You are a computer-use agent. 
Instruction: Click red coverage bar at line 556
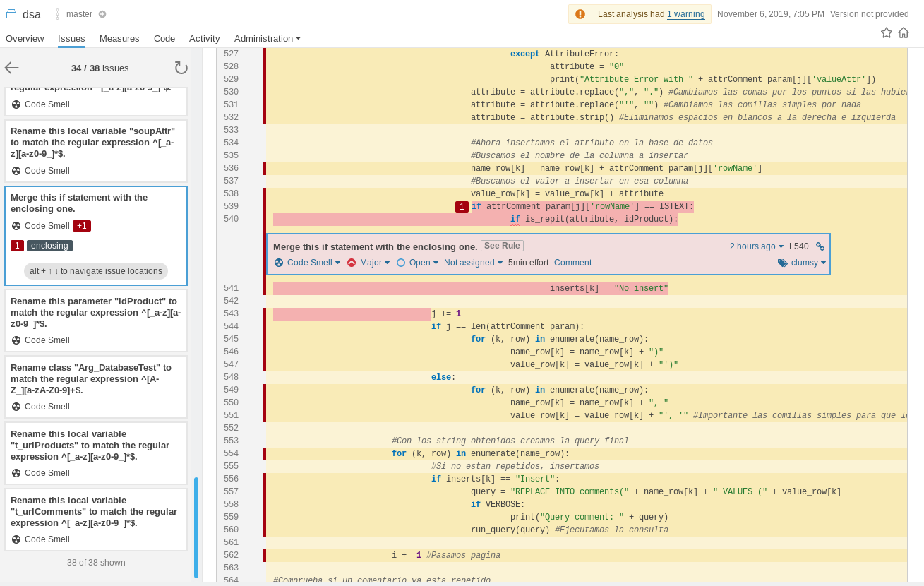pos(264,479)
